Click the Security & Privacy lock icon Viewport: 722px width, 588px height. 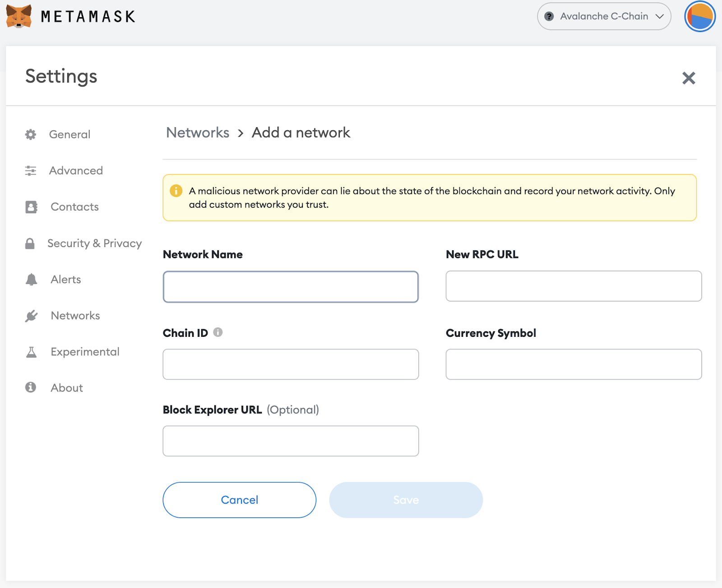(x=30, y=243)
